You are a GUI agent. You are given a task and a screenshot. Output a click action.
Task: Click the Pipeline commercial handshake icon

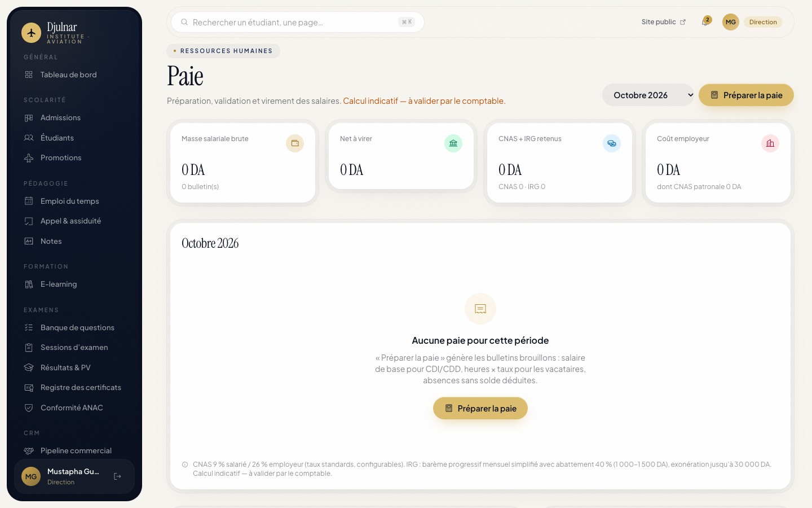click(29, 450)
